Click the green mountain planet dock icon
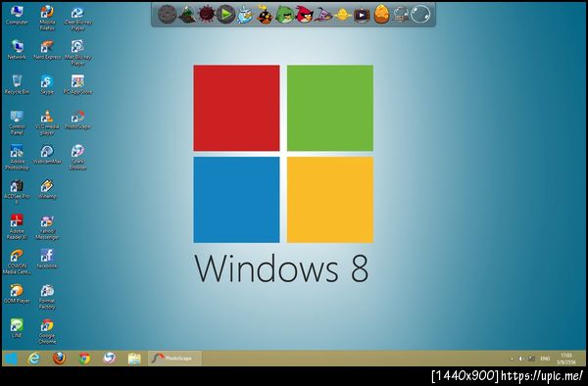This screenshot has height=386, width=588. tap(187, 15)
